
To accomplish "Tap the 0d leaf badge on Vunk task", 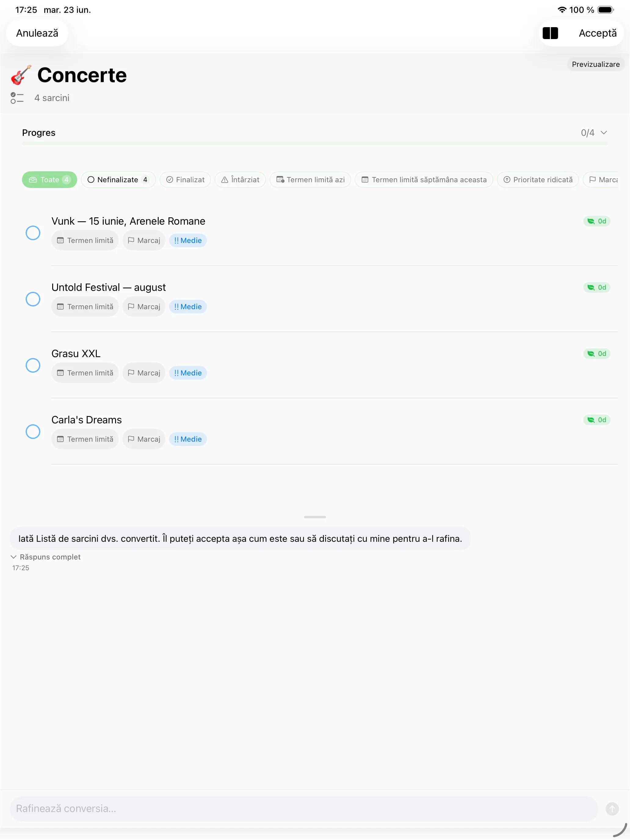I will pos(597,221).
